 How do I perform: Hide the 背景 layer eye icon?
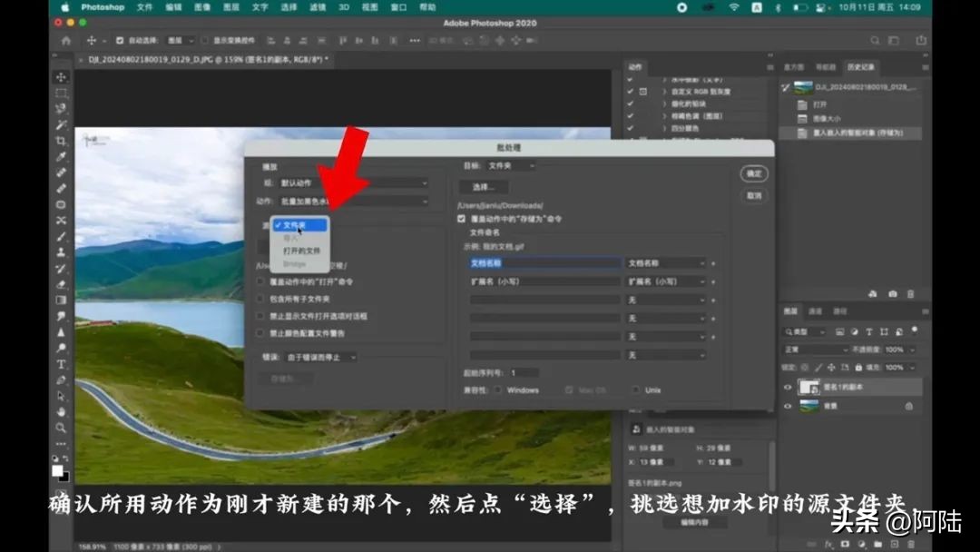coord(788,407)
